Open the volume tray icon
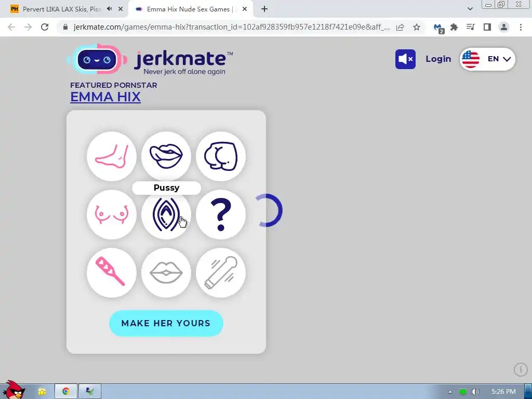The height and width of the screenshot is (399, 532). click(475, 392)
